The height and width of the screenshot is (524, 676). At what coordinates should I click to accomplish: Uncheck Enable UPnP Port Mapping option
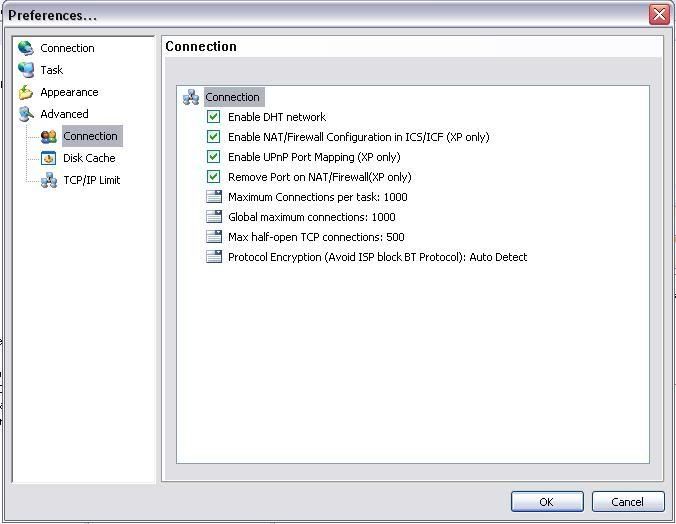(x=213, y=157)
